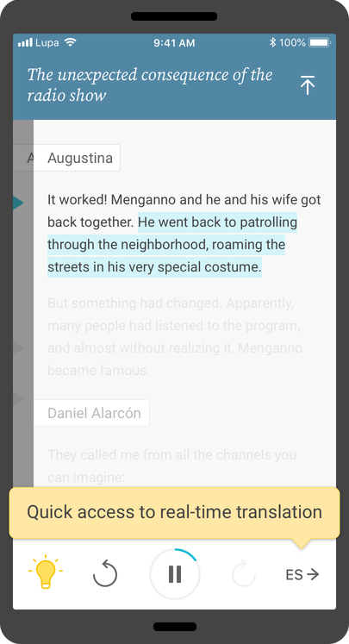Dismiss the 'Quick access to real-time translation' tooltip
Viewport: 349px width, 644px height.
tap(174, 513)
